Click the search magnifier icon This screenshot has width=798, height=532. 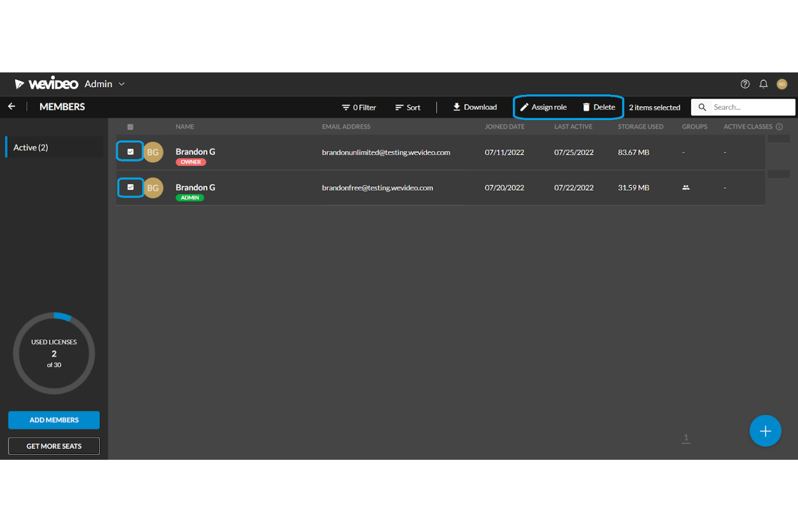(702, 107)
